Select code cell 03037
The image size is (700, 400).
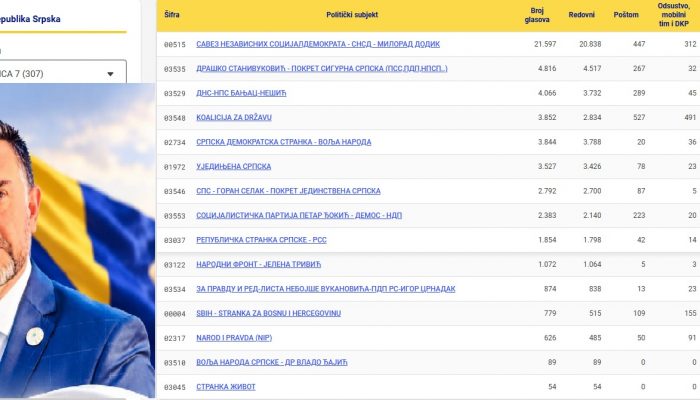pyautogui.click(x=175, y=241)
